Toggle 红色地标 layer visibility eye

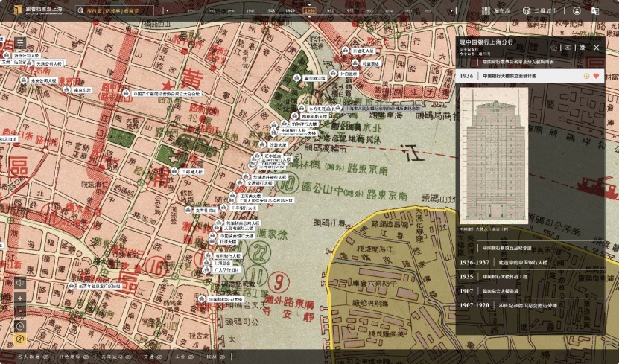[x=86, y=357]
